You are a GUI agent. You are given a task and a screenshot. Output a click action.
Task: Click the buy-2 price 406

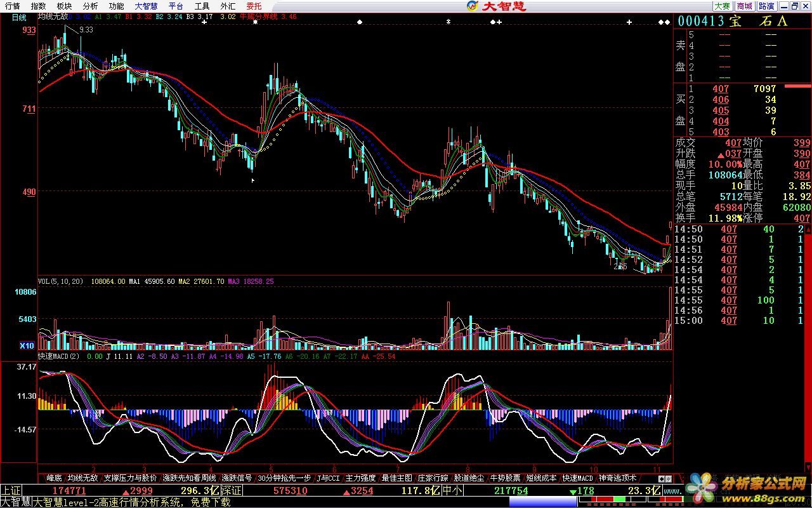click(x=721, y=100)
